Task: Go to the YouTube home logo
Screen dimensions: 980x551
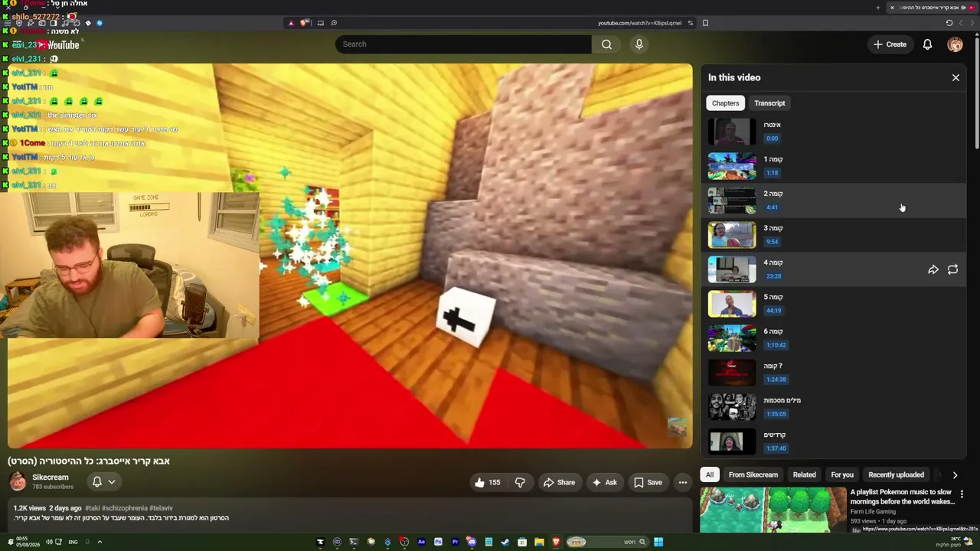Action: (x=58, y=44)
